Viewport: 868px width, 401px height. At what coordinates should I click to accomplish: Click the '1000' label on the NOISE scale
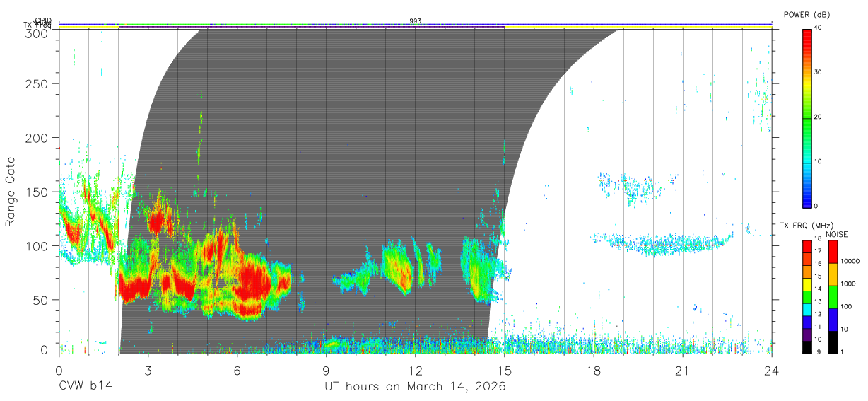pos(848,284)
